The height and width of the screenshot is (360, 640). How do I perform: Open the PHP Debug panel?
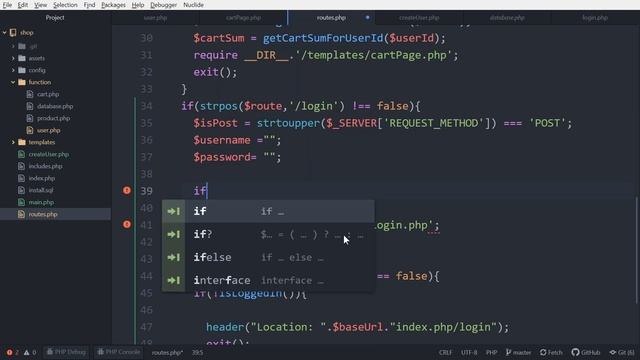66,352
